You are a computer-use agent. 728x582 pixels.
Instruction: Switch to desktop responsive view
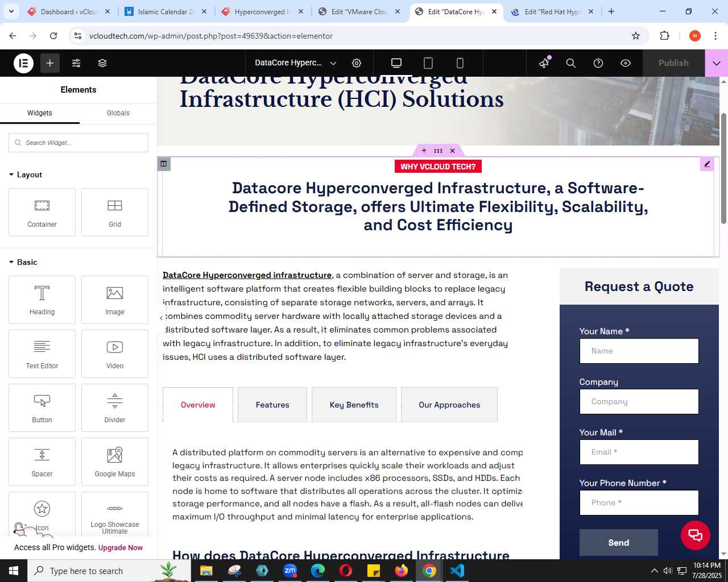point(396,63)
